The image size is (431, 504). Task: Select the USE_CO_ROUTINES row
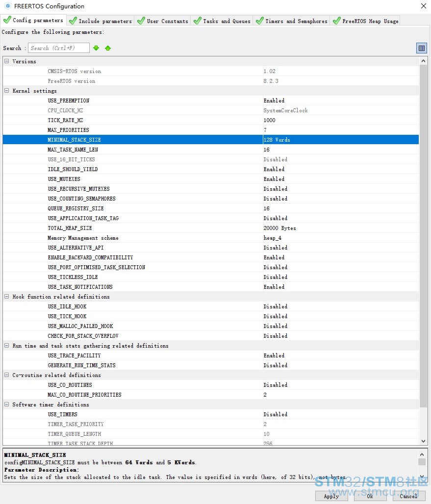point(210,385)
